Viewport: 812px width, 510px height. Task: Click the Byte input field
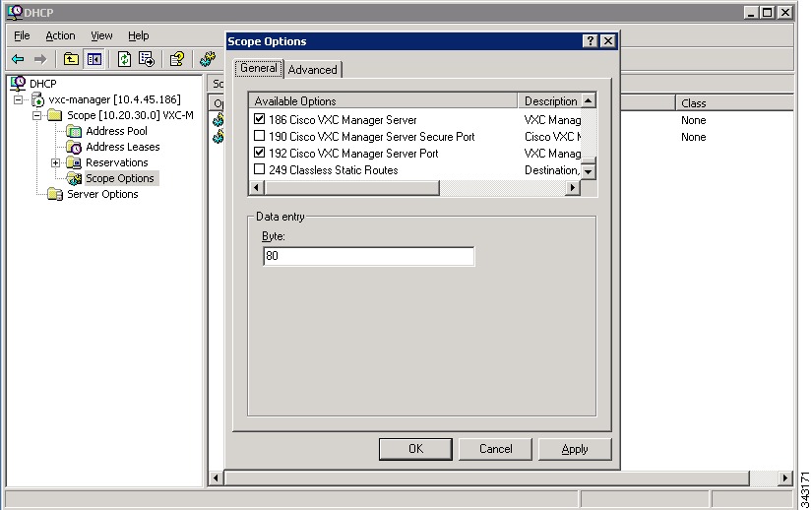click(x=369, y=256)
